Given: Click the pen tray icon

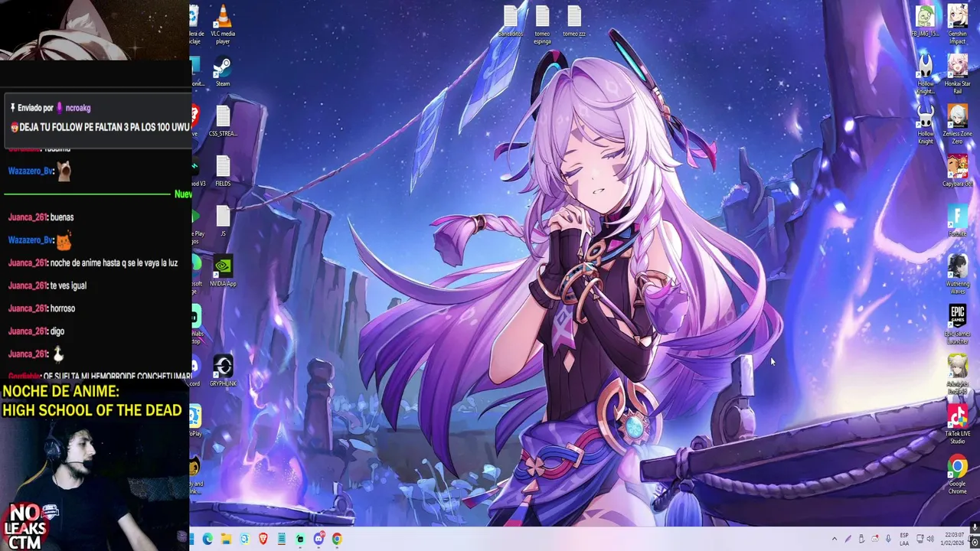Looking at the screenshot, I should pos(848,540).
